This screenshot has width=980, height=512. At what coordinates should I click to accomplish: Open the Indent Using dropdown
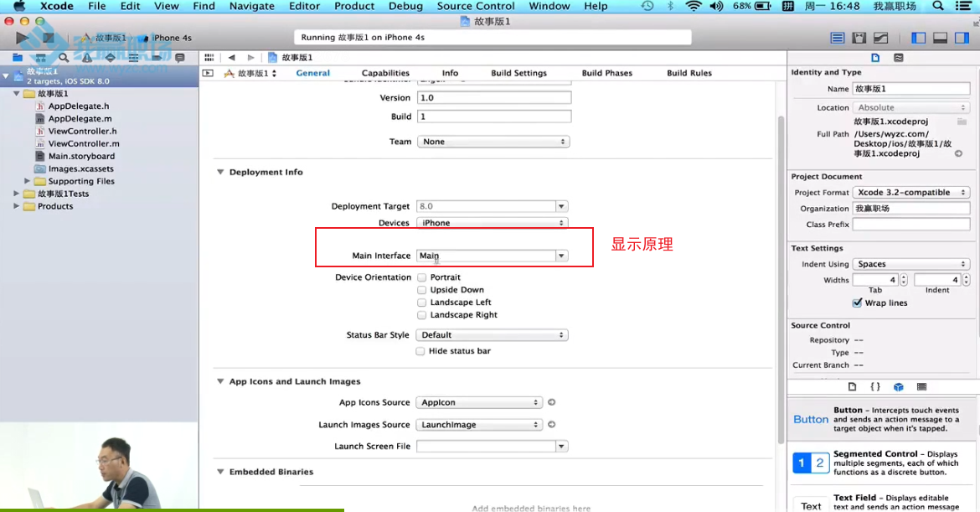pyautogui.click(x=911, y=265)
